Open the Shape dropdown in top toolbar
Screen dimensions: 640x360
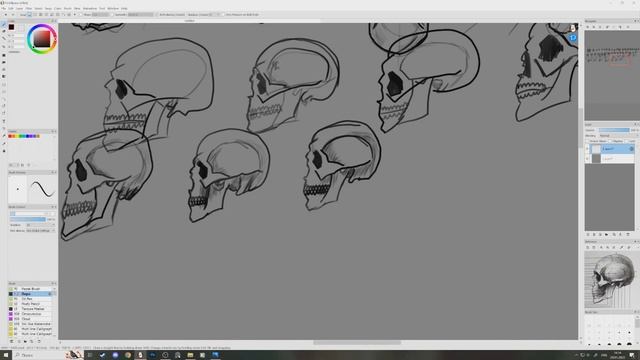click(x=100, y=15)
